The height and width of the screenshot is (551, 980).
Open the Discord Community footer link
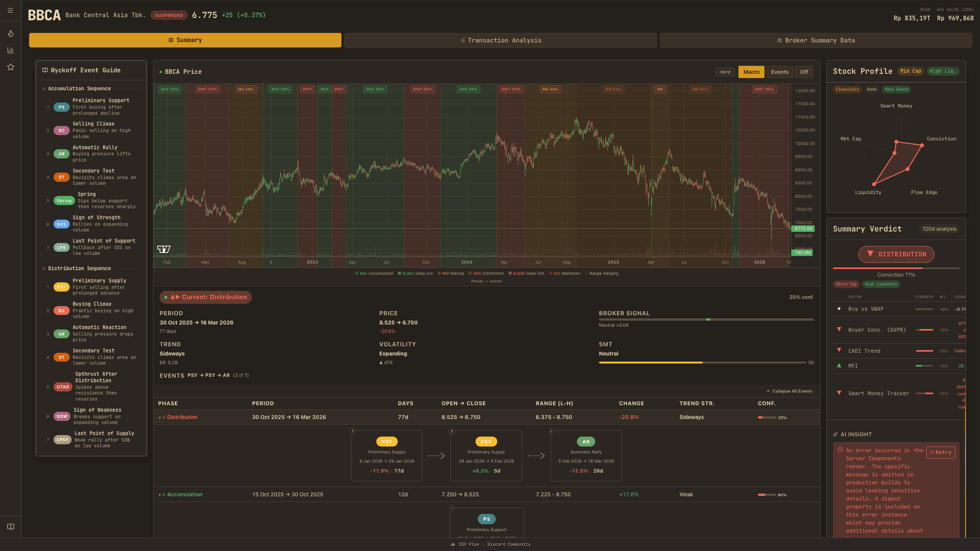pos(509,544)
